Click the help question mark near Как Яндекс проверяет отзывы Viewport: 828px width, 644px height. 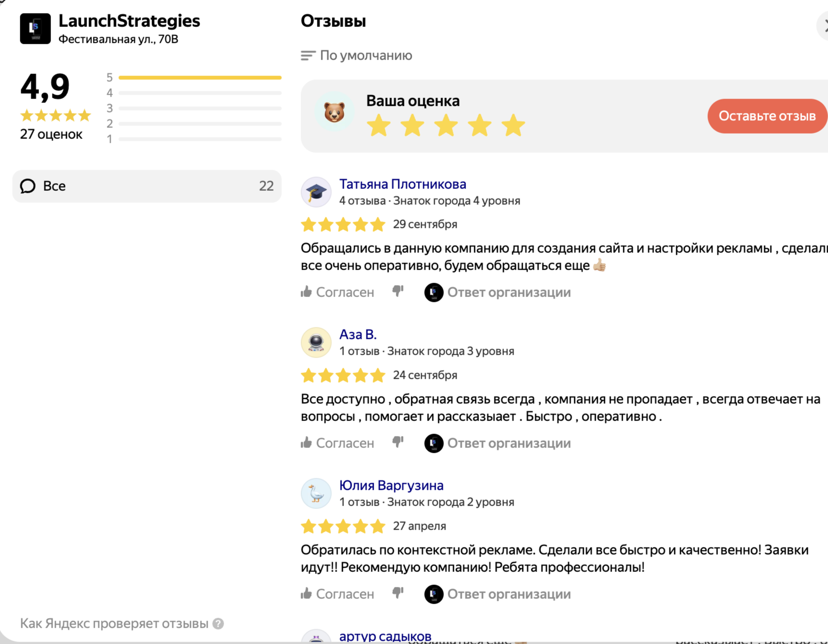point(217,623)
